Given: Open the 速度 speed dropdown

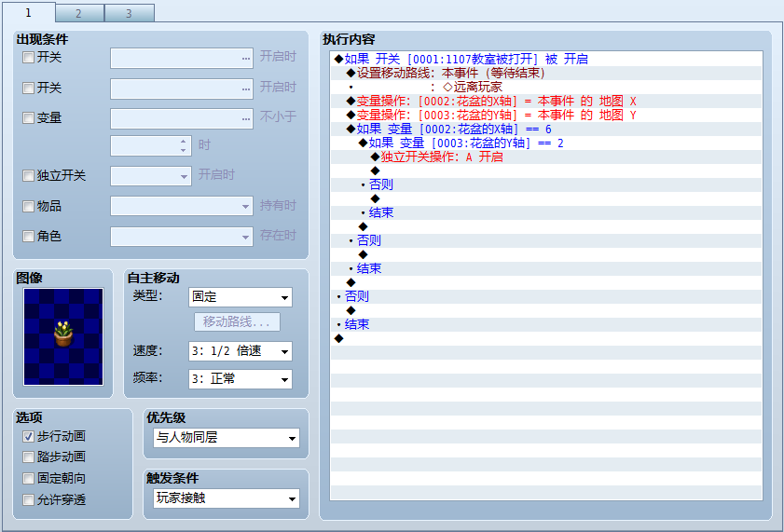Looking at the screenshot, I should pyautogui.click(x=241, y=351).
